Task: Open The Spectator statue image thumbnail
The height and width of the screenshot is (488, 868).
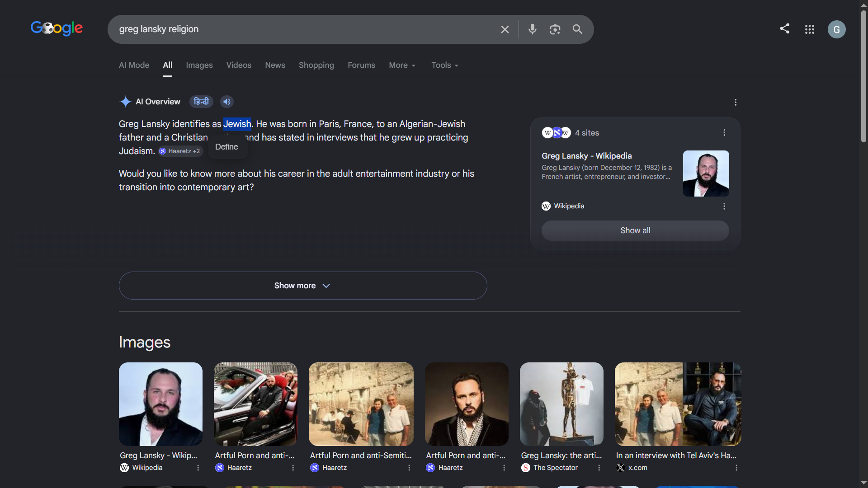Action: coord(561,404)
